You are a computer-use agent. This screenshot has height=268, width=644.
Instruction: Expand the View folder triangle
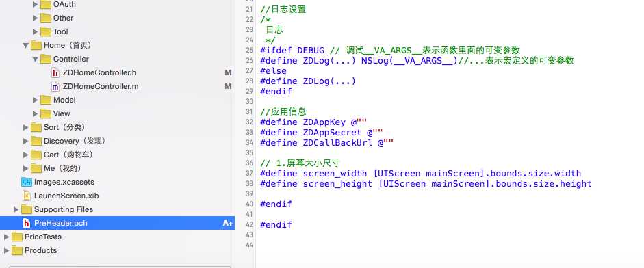coord(36,113)
